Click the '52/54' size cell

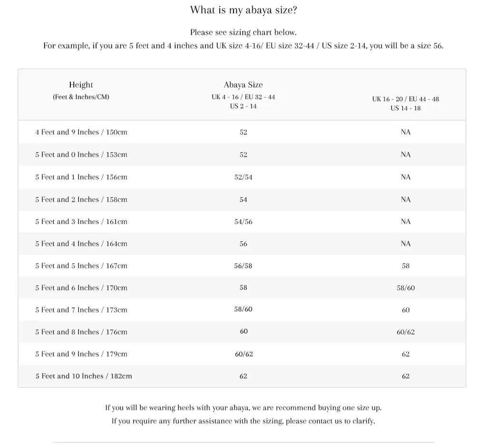(x=243, y=177)
